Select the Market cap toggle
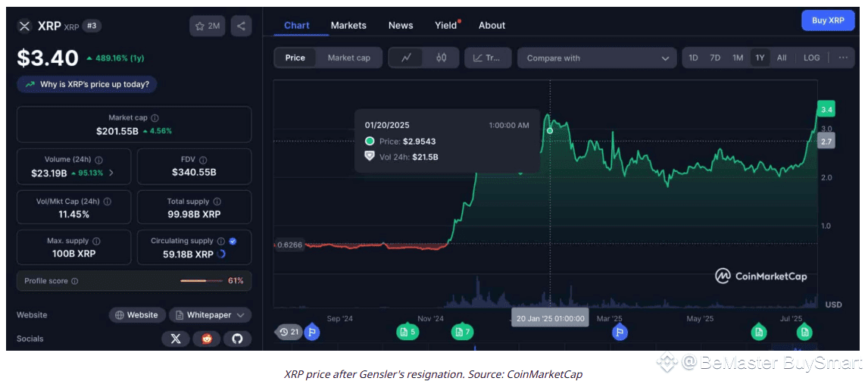Viewport: 868px width, 381px height. pyautogui.click(x=348, y=58)
